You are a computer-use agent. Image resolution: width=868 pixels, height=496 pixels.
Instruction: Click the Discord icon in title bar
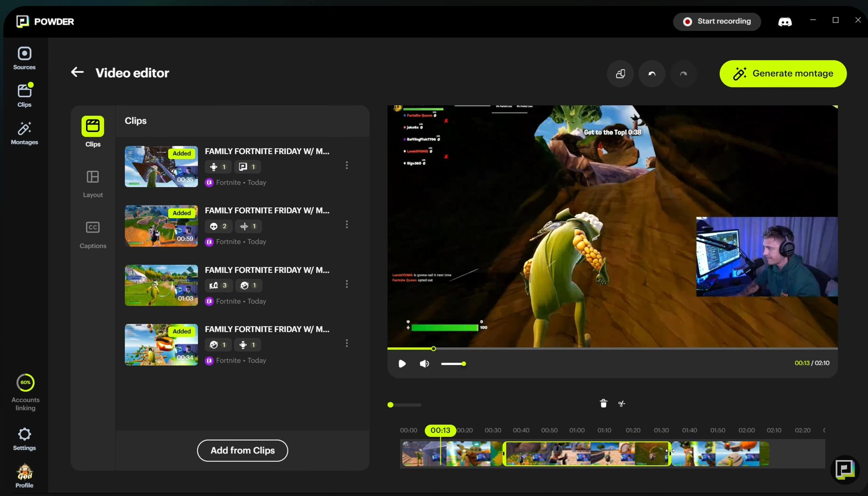(x=785, y=22)
